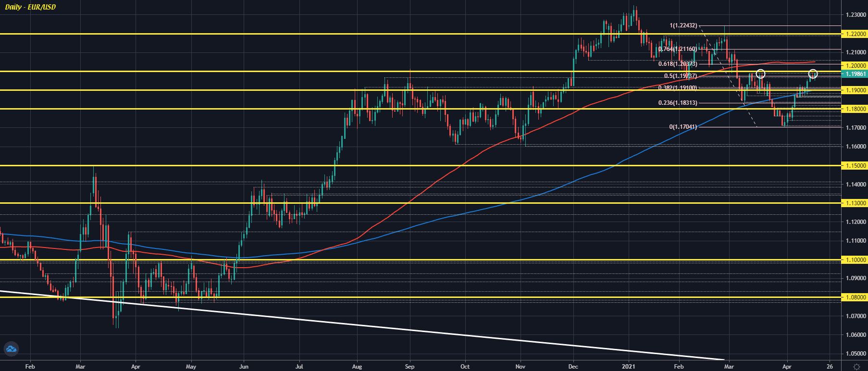The width and height of the screenshot is (868, 371).
Task: Click the 1.09000 price scale value
Action: (x=856, y=278)
